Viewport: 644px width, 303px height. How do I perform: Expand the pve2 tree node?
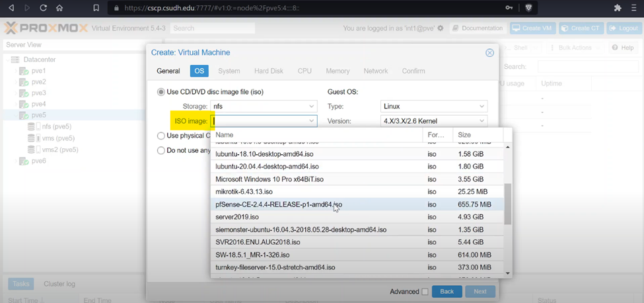(x=16, y=82)
